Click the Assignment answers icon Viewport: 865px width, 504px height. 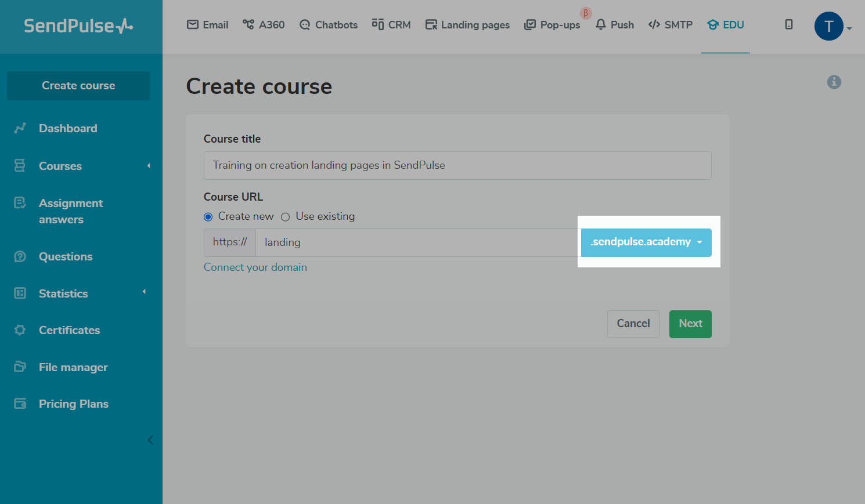20,202
